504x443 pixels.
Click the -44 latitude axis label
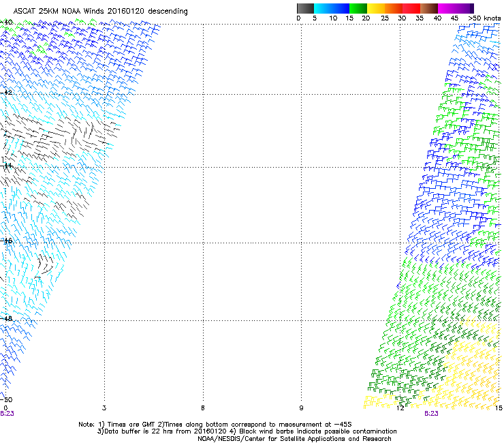point(6,166)
